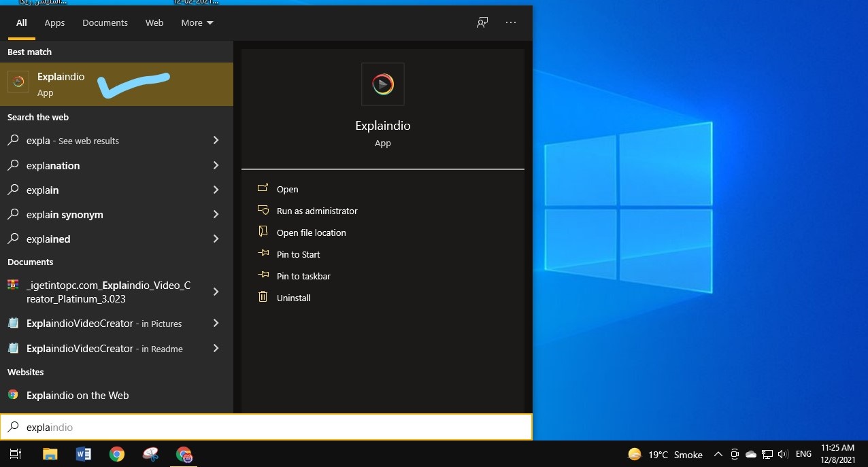
Task: Open _igetintopc.com_Explaindio_Video_Creator_Platinum document
Action: 116,292
